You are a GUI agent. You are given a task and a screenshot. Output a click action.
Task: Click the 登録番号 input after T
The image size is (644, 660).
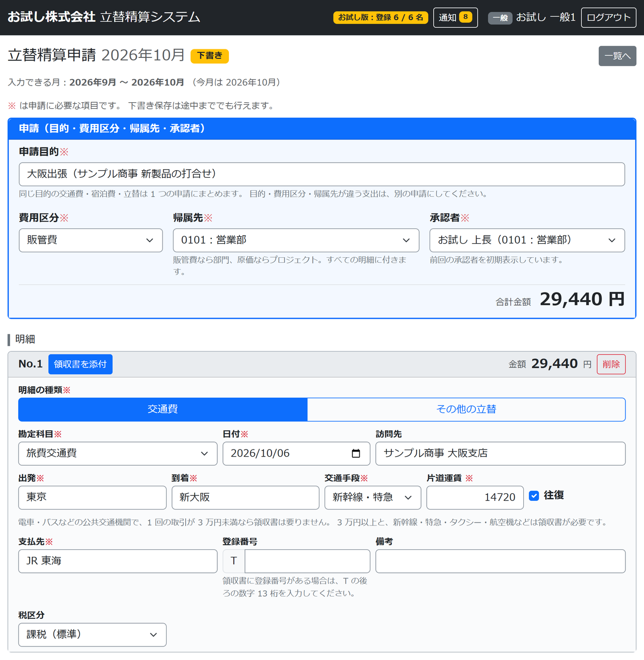tap(307, 561)
